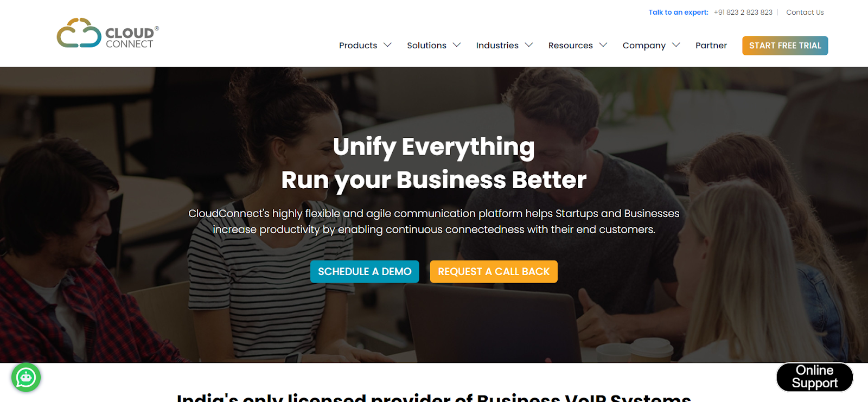Expand the Products chevron arrow
868x402 pixels.
[387, 45]
